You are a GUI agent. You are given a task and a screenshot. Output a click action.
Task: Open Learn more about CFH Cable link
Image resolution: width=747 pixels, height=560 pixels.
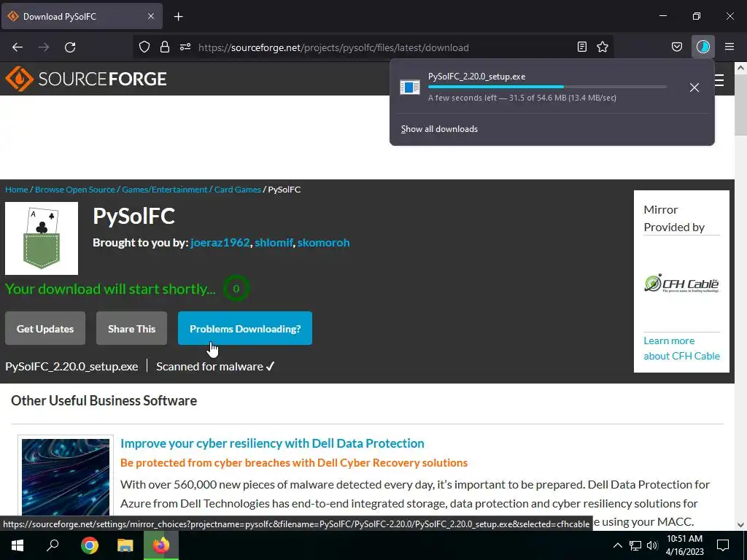pyautogui.click(x=681, y=348)
